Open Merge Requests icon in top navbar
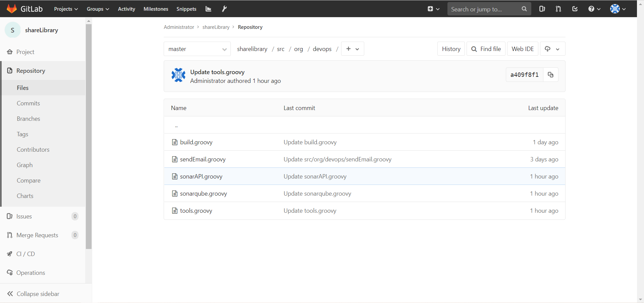 click(x=558, y=9)
